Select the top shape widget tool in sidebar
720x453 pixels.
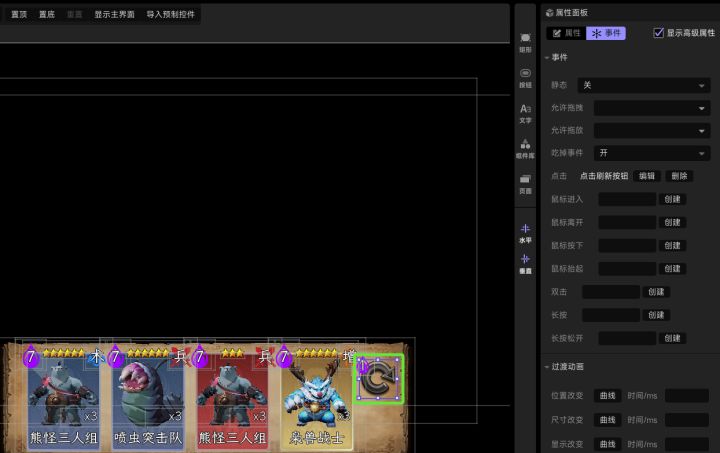coord(525,42)
